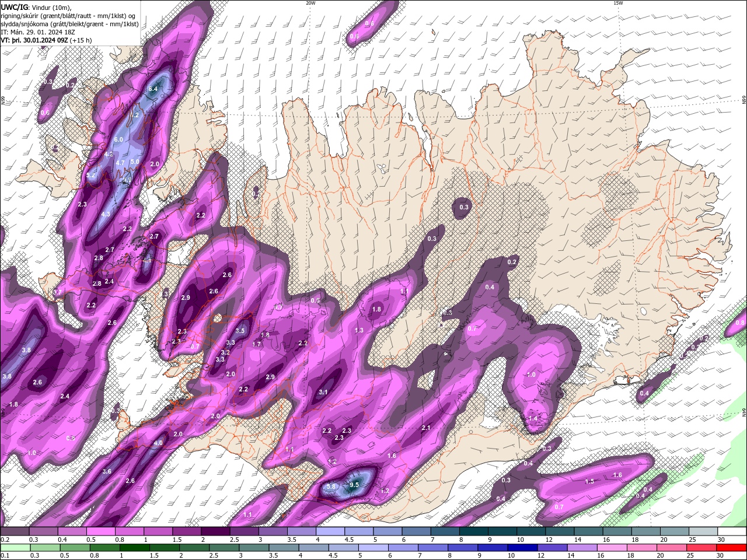Click the valid time 'VT: þri. 30.01.2024 09Z'
This screenshot has width=747, height=560.
(x=34, y=40)
